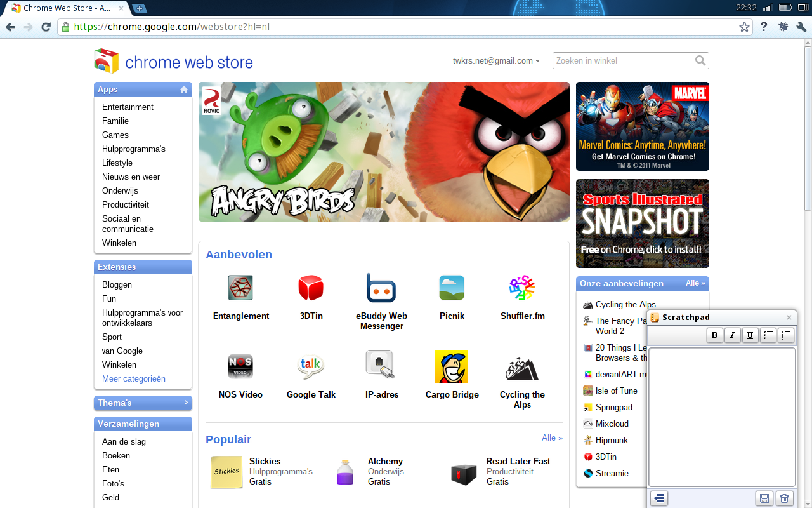Click 'Alle »' in Onze aanbevelingen header

[695, 283]
